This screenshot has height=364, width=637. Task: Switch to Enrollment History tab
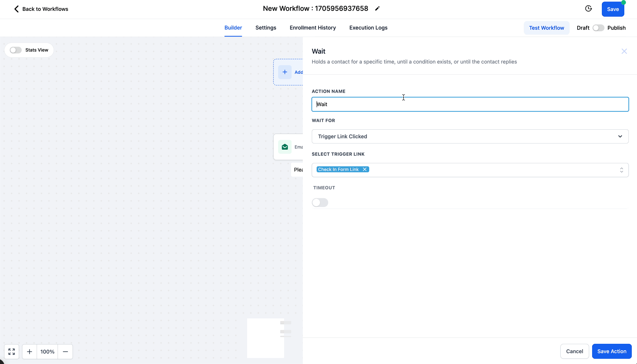point(313,28)
